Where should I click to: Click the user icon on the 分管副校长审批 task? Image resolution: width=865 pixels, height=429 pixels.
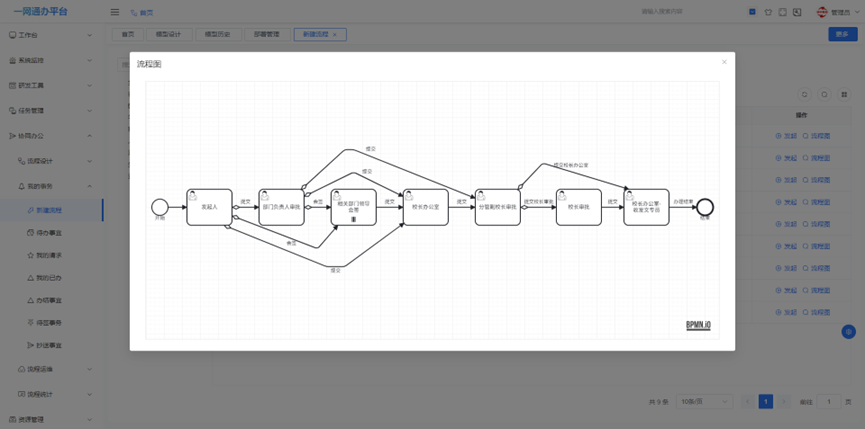click(x=481, y=195)
